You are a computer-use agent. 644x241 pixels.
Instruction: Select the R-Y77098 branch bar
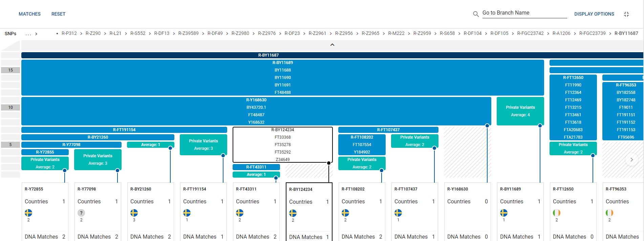point(71,145)
